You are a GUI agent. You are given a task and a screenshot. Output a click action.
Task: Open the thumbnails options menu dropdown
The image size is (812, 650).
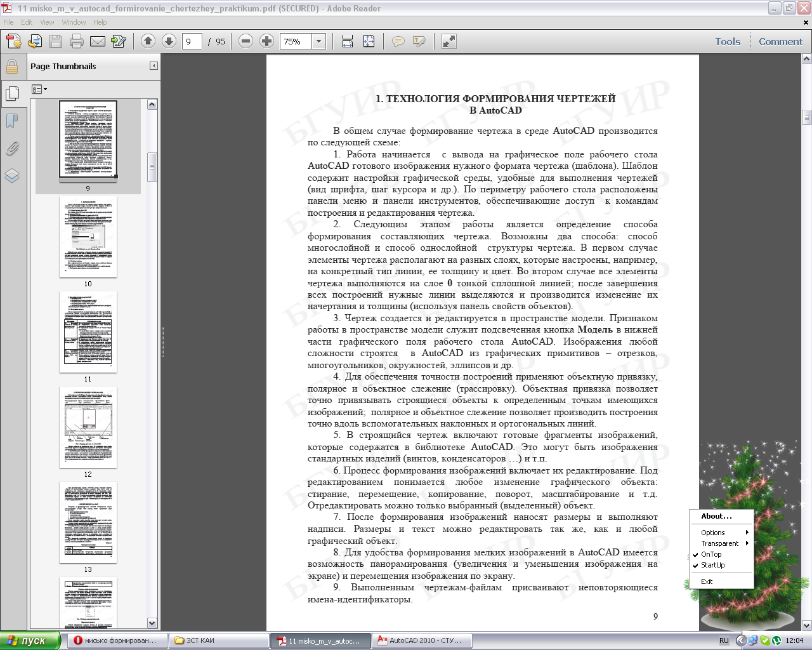39,90
